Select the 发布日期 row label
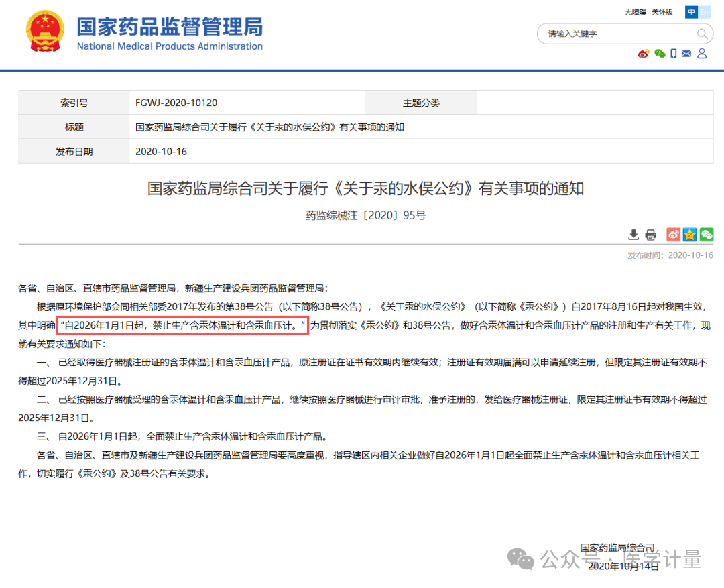This screenshot has height=588, width=724. point(74,151)
